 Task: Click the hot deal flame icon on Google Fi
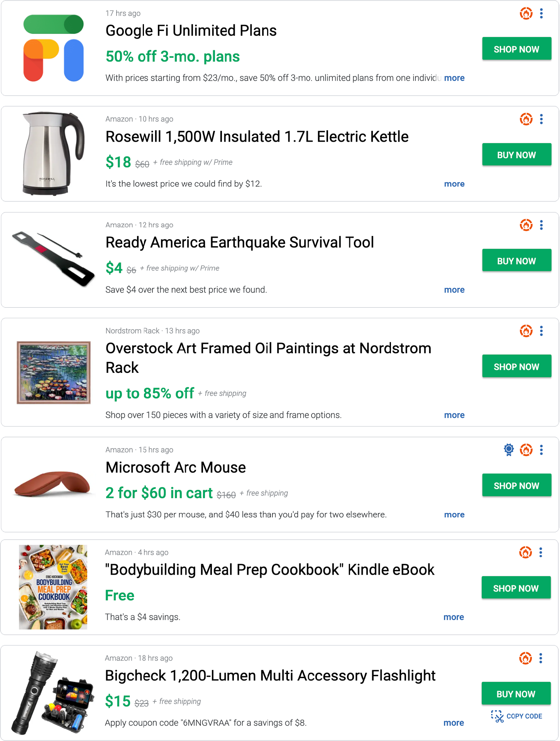click(526, 14)
